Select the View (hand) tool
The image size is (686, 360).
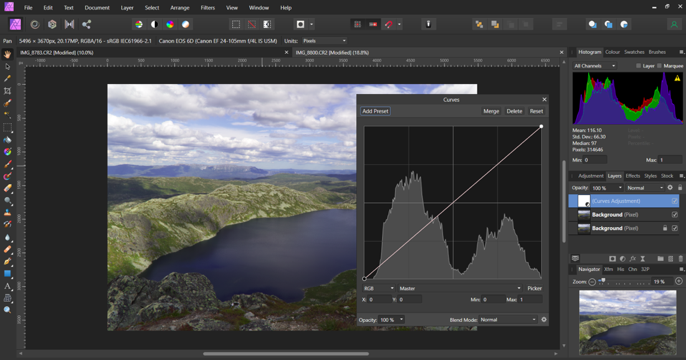point(7,54)
